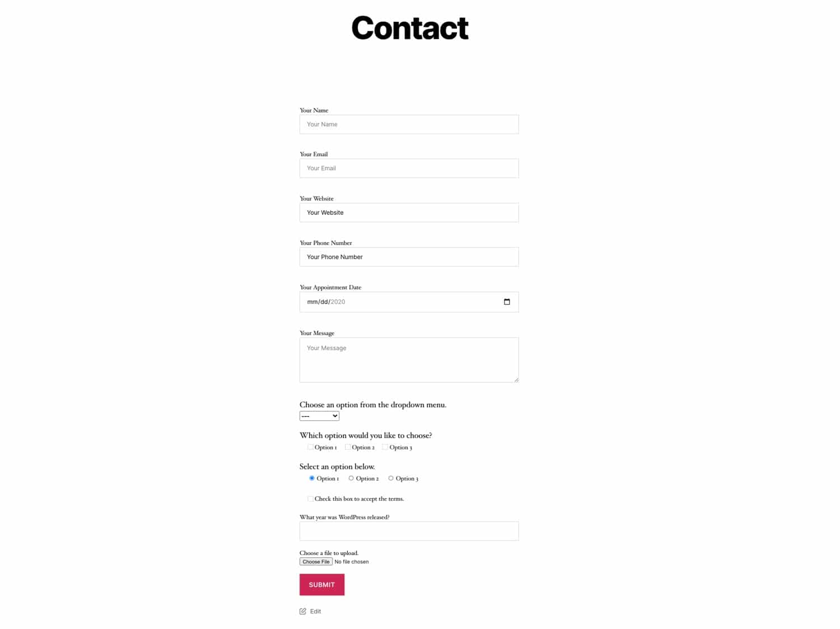Screen dimensions: 840x629
Task: Click the Choose File button
Action: (x=316, y=561)
